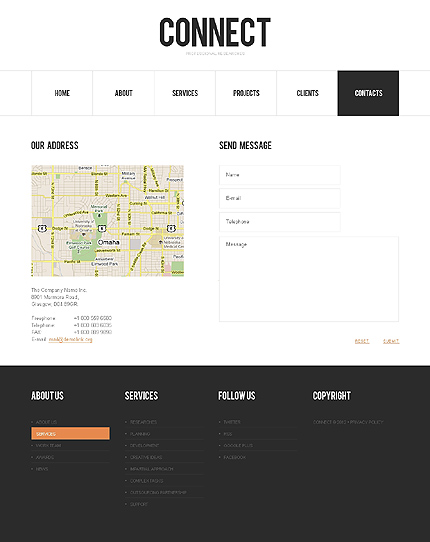
Task: Select highlighted Services item under About Us
Action: 71,433
